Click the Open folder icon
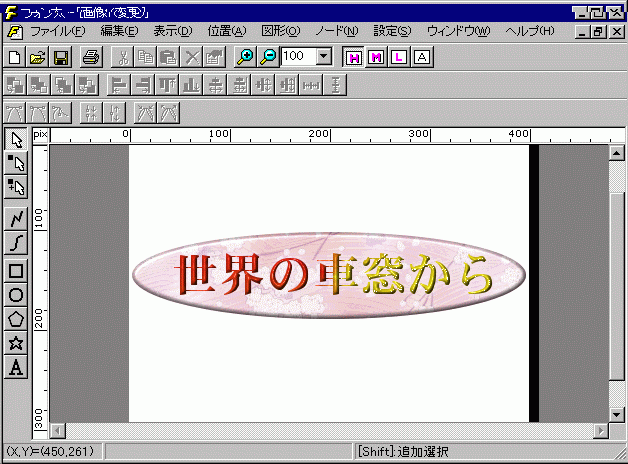The height and width of the screenshot is (464, 628). coord(38,57)
